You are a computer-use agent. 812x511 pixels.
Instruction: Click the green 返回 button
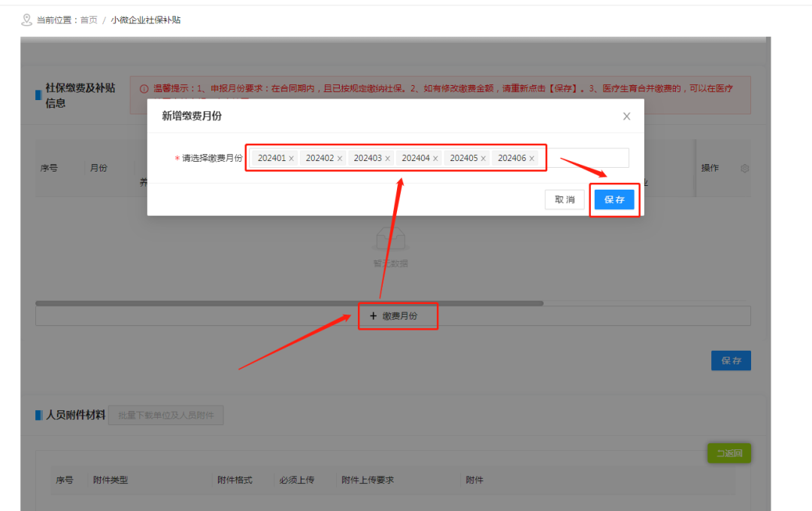pyautogui.click(x=729, y=453)
